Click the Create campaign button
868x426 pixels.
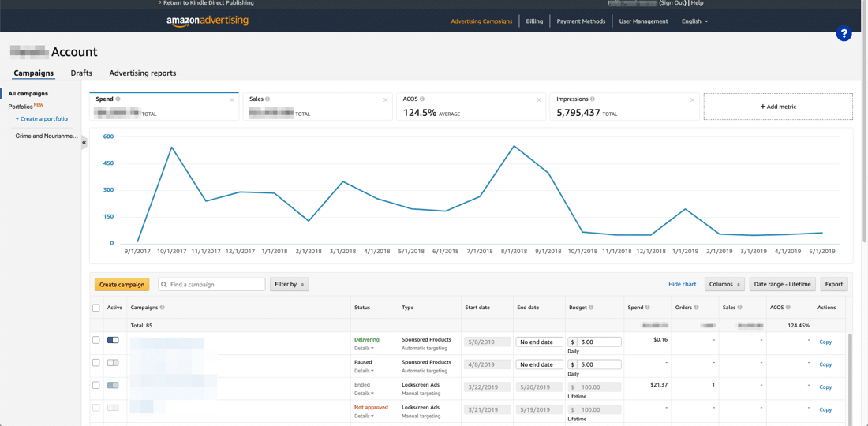(x=122, y=284)
